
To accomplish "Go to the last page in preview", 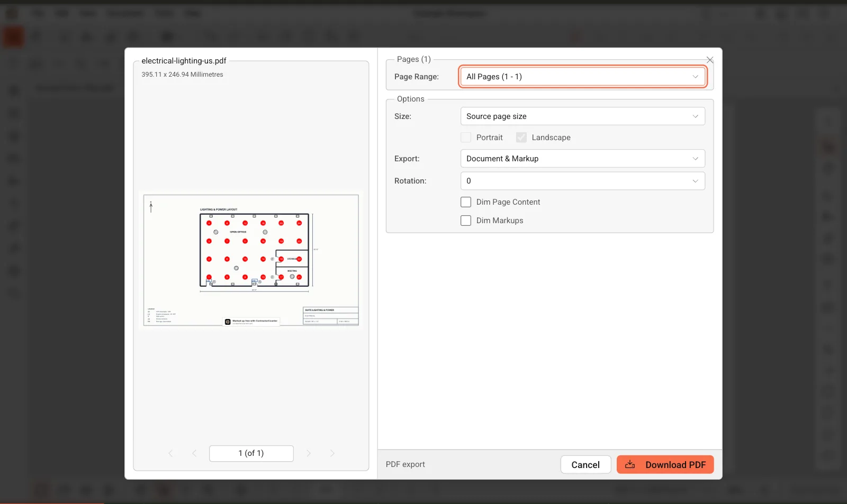I will pyautogui.click(x=332, y=453).
